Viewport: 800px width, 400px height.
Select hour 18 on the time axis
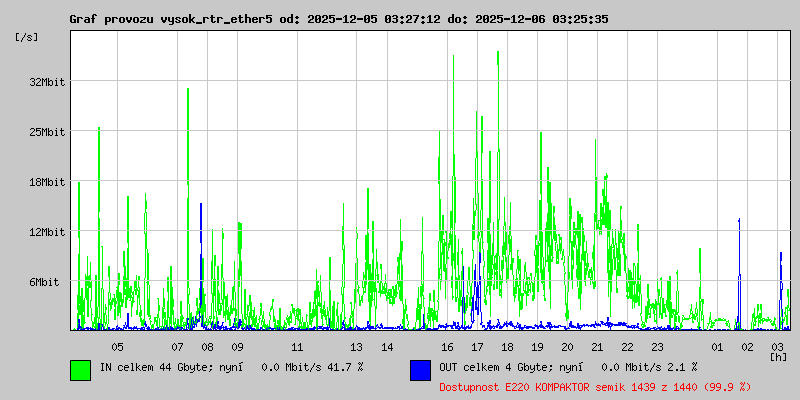507,346
